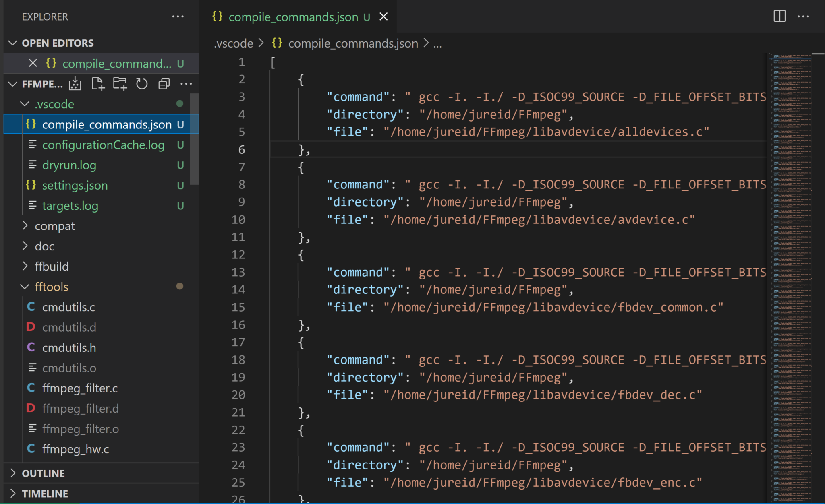
Task: Select the C file icon beside cmdutils.c
Action: [x=31, y=307]
